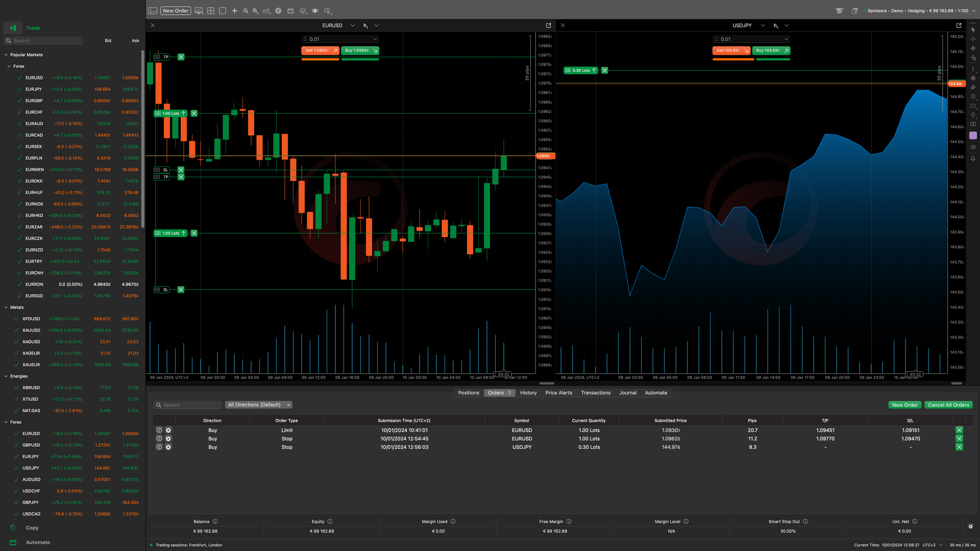Click the zoom out magnifier icon
This screenshot has height=551, width=980.
click(x=246, y=11)
